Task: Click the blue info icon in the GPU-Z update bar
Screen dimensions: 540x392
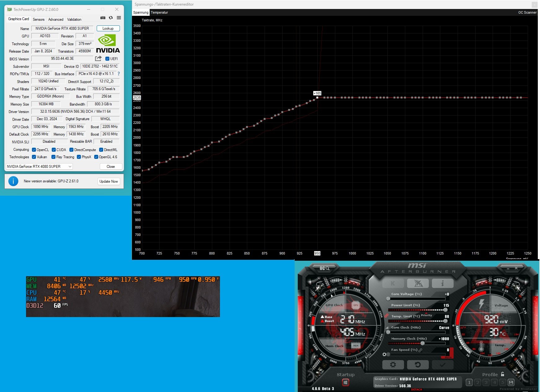Action: click(x=13, y=181)
